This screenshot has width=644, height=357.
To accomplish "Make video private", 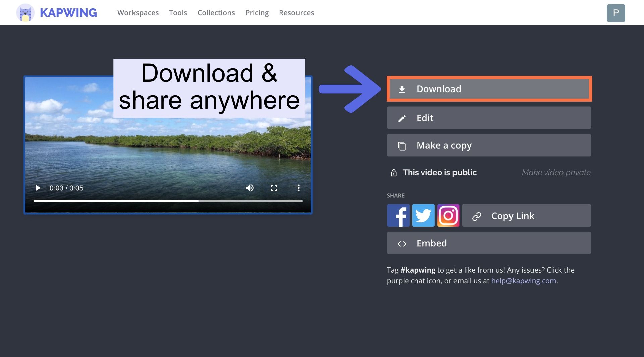I will 556,173.
